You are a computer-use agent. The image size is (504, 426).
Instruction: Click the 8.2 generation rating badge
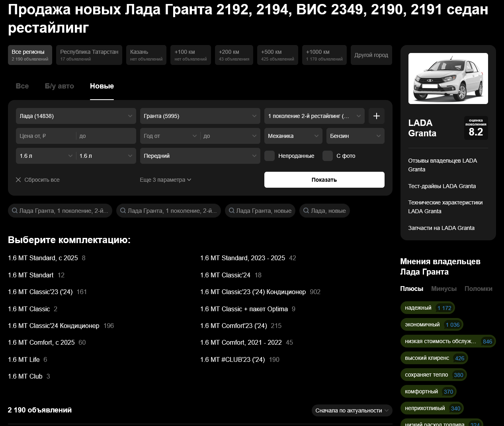(476, 128)
